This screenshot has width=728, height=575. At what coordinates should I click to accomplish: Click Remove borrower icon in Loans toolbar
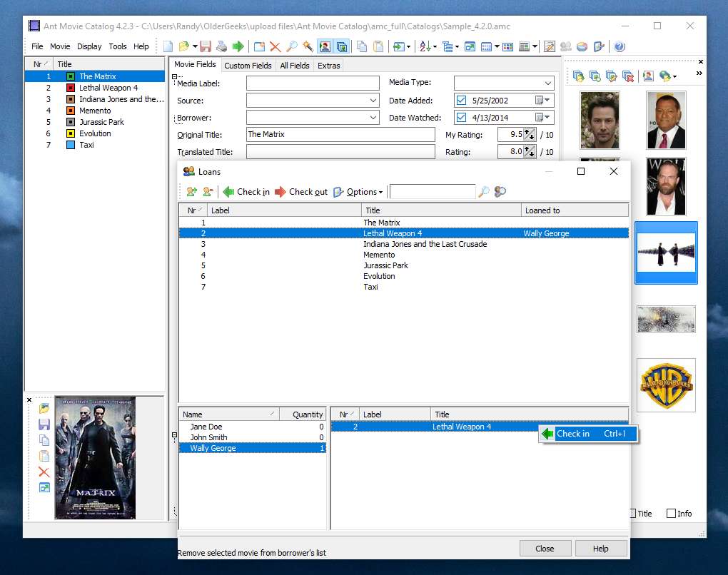pos(208,192)
